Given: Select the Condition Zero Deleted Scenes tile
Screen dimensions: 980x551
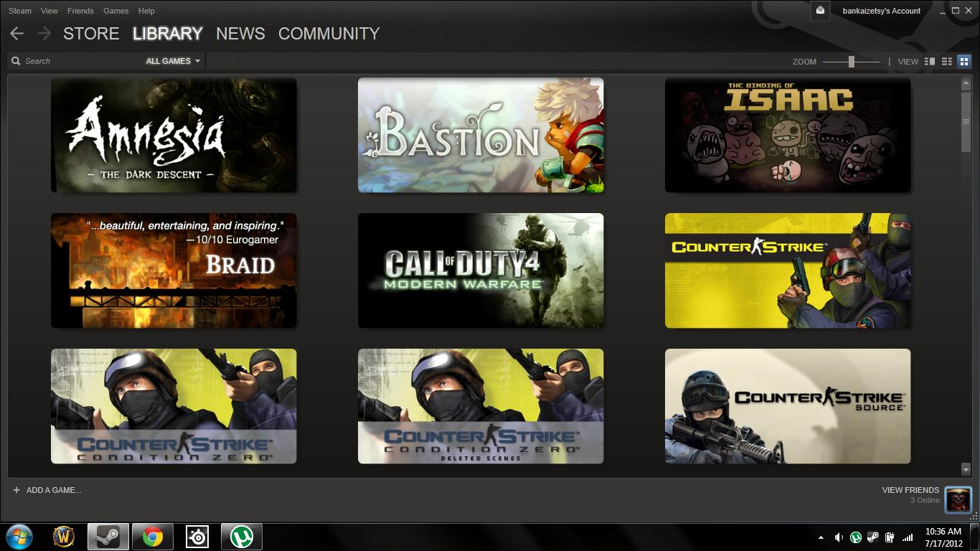Looking at the screenshot, I should coord(481,406).
